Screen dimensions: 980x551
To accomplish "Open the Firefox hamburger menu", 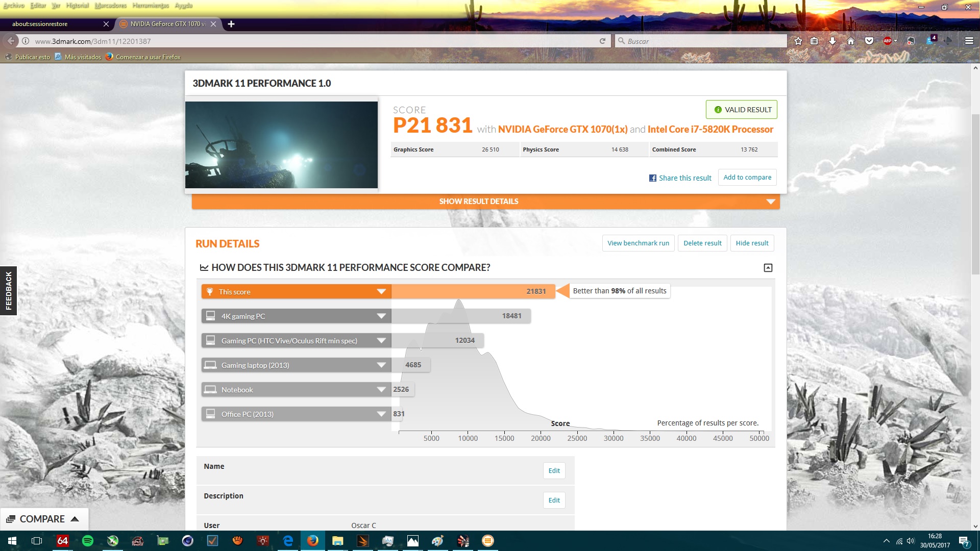I will pos(969,41).
